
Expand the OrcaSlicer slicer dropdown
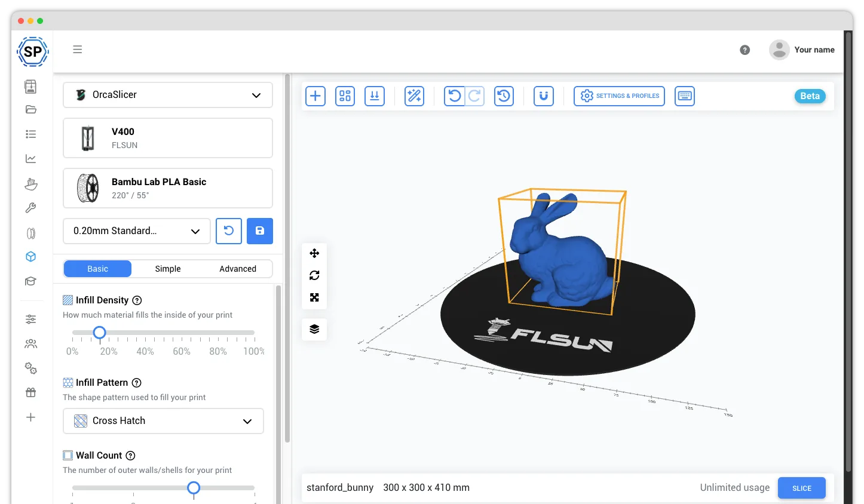pos(168,95)
